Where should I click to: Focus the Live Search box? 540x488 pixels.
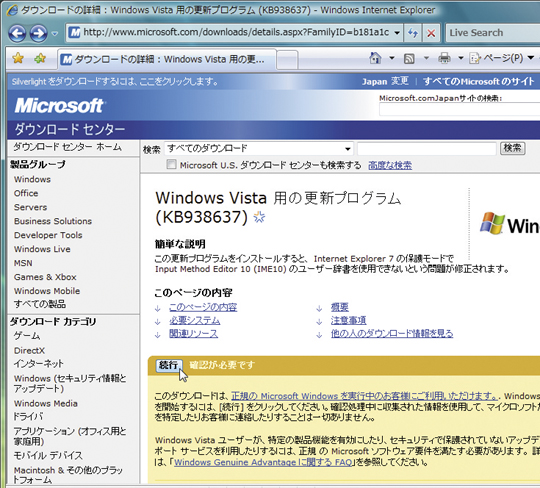pyautogui.click(x=492, y=33)
